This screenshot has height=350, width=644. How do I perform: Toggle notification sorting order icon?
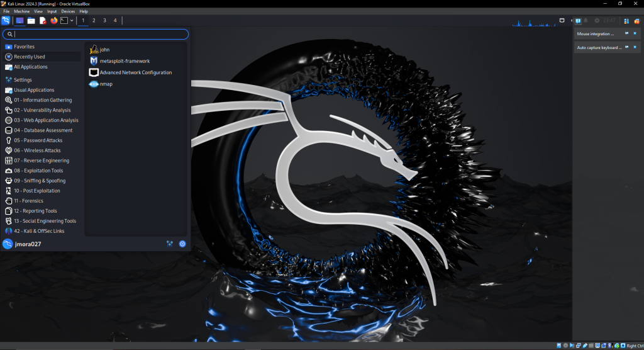626,21
